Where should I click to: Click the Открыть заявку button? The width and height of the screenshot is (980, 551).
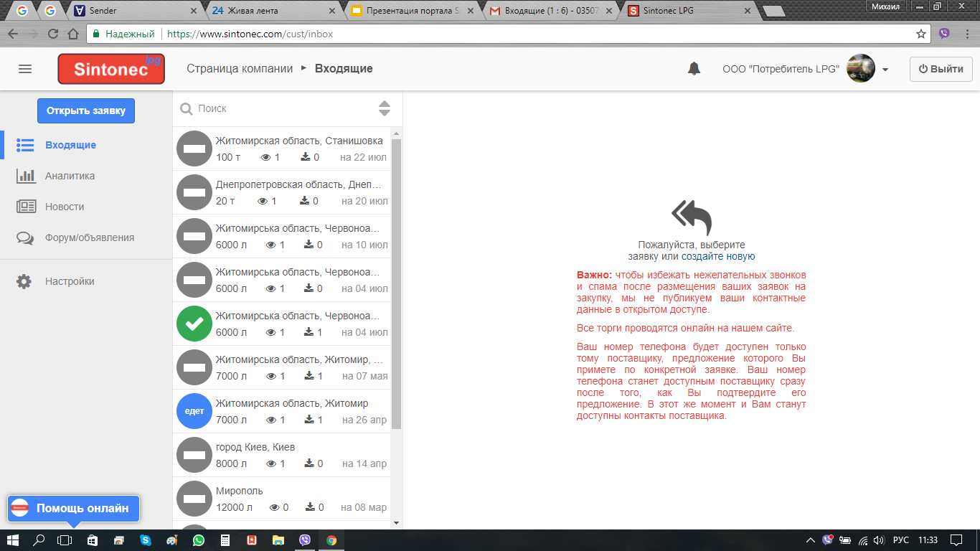(86, 110)
